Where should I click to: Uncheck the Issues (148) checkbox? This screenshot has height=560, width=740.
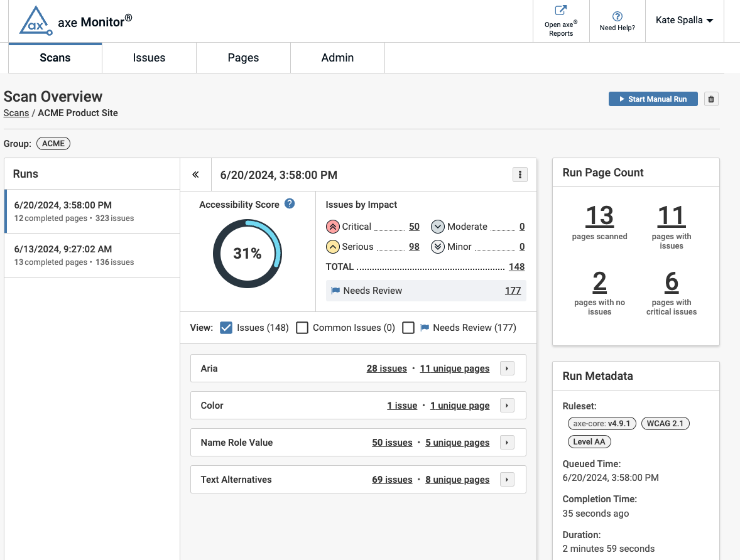(226, 328)
